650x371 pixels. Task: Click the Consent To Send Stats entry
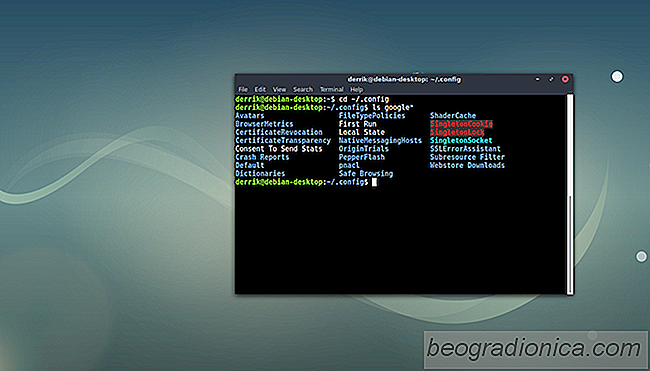pyautogui.click(x=279, y=149)
